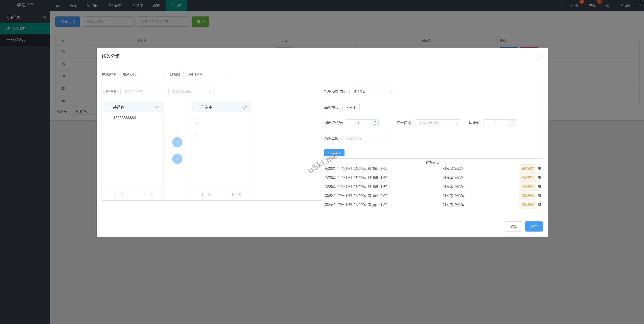The height and width of the screenshot is (324, 644).
Task: Delete the 第35单 template entry
Action: click(540, 186)
